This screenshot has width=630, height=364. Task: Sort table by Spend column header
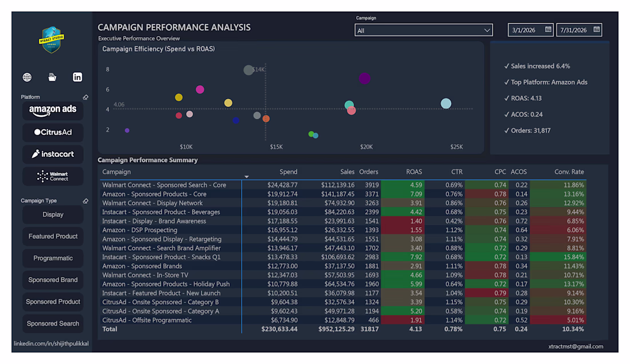coord(288,172)
